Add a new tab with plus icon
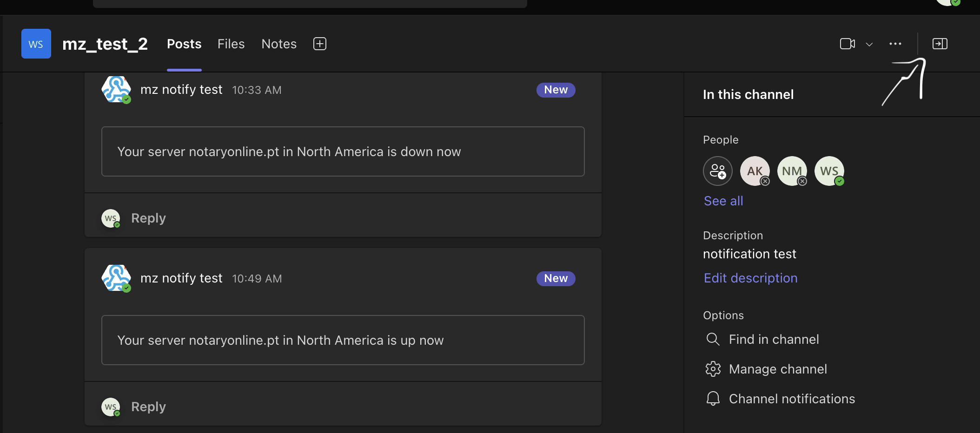Viewport: 980px width, 433px height. click(x=320, y=44)
